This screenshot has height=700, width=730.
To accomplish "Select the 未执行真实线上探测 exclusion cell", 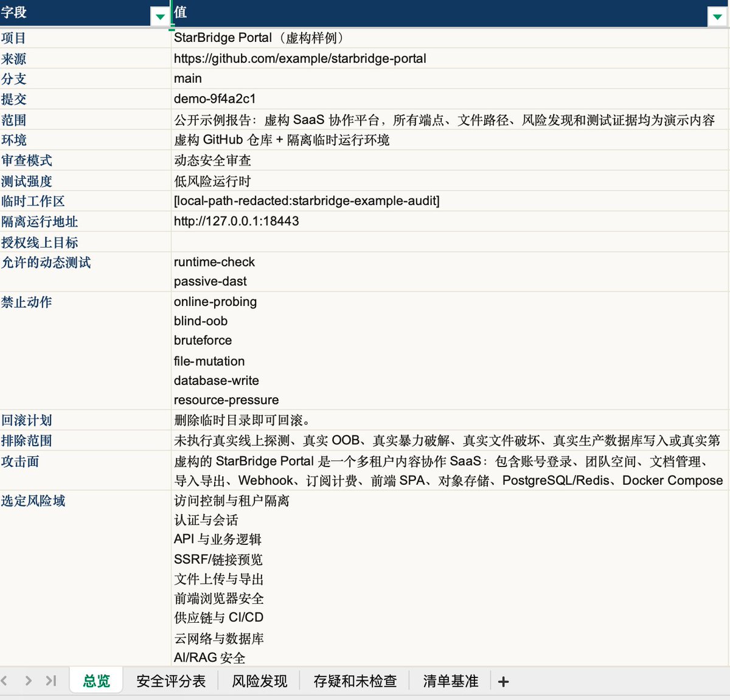I will coord(450,440).
